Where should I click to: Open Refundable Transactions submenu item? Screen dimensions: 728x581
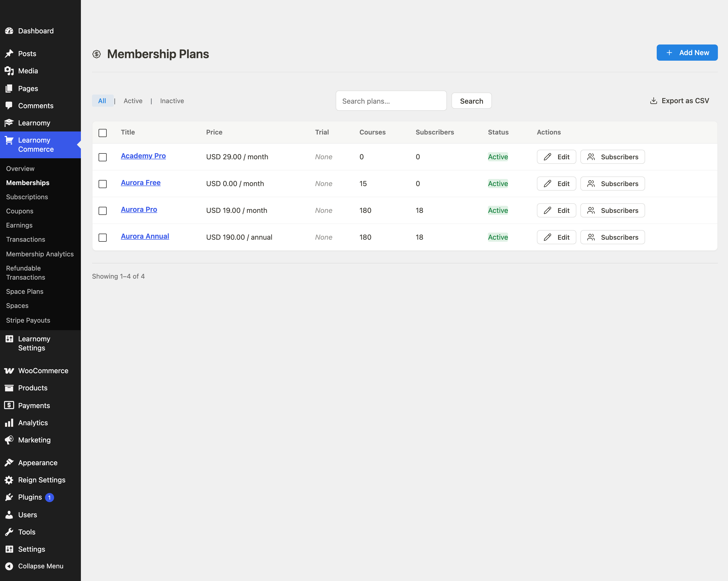click(26, 273)
